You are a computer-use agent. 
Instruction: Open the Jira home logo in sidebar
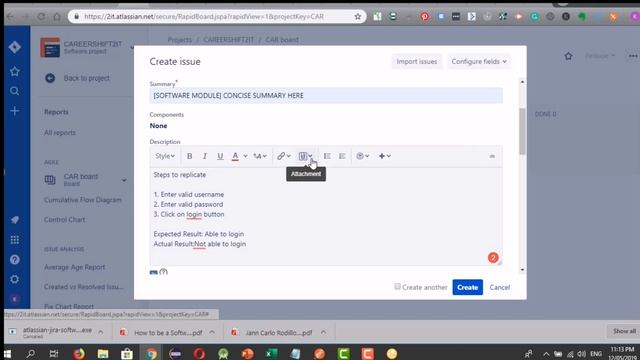pyautogui.click(x=15, y=47)
